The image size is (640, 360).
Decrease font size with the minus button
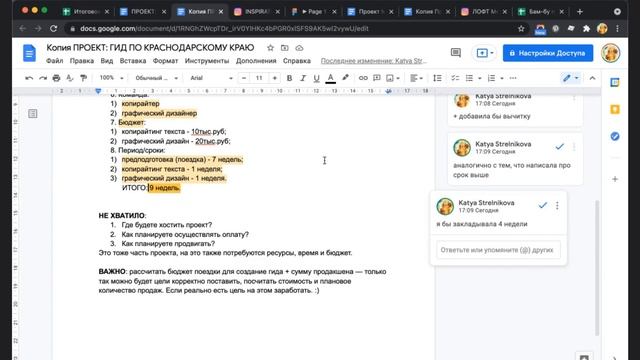tap(244, 78)
